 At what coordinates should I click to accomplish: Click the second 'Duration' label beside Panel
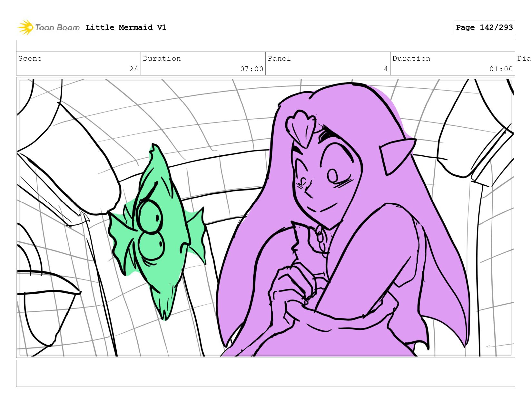[411, 58]
